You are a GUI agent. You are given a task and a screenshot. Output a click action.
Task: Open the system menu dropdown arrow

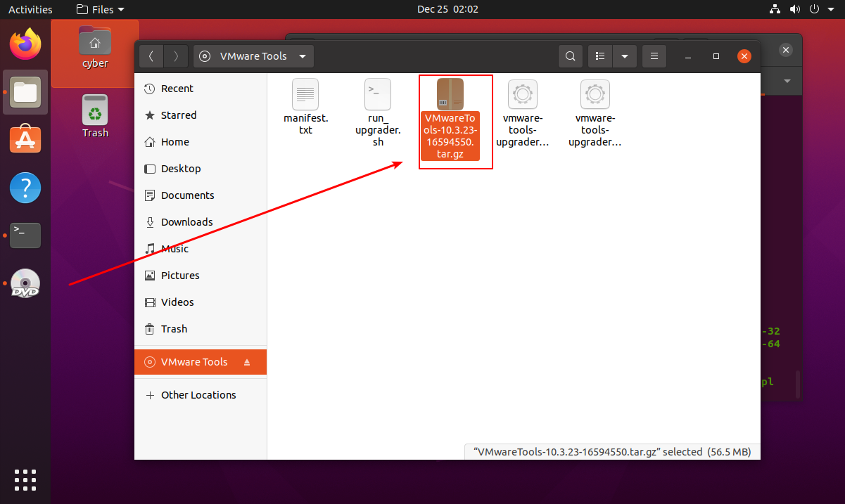pos(832,10)
